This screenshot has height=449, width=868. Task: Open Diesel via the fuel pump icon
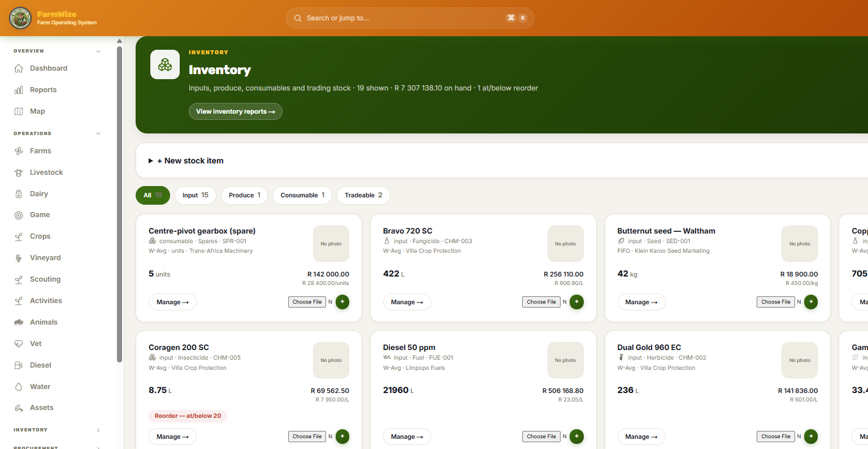(x=19, y=365)
